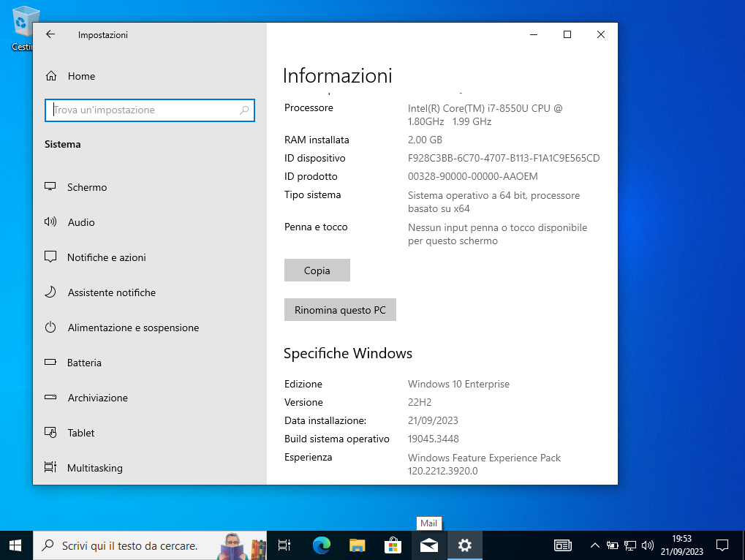Open the Mail app from the taskbar
Screen dimensions: 745x560
point(429,546)
